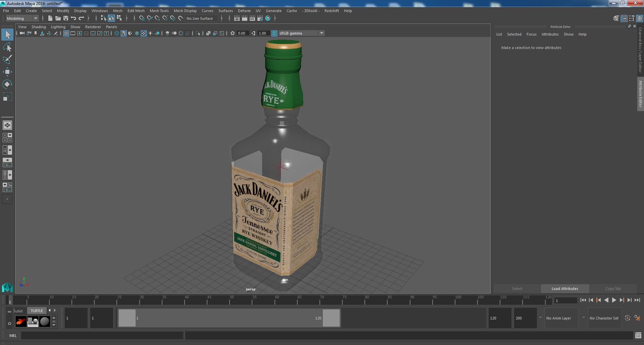Undo the last action

73,18
